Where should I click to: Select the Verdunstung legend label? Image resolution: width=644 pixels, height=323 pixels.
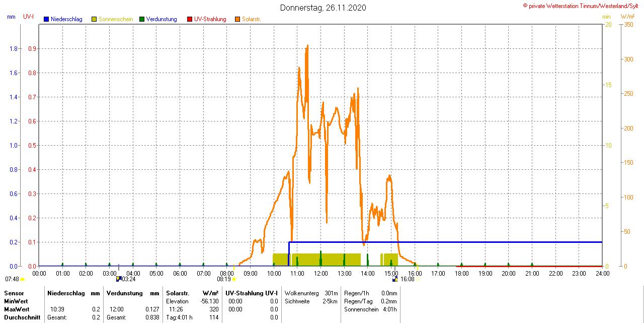[x=162, y=19]
